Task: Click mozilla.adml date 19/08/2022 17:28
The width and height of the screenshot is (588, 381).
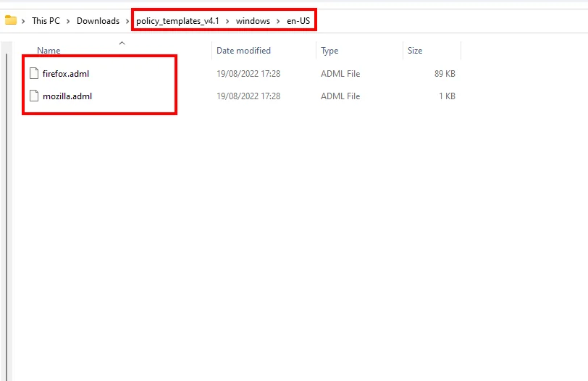Action: tap(248, 96)
